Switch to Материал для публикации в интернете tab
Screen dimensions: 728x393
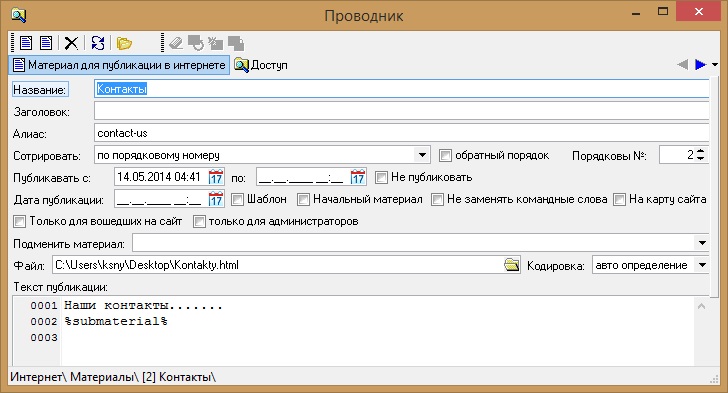119,65
